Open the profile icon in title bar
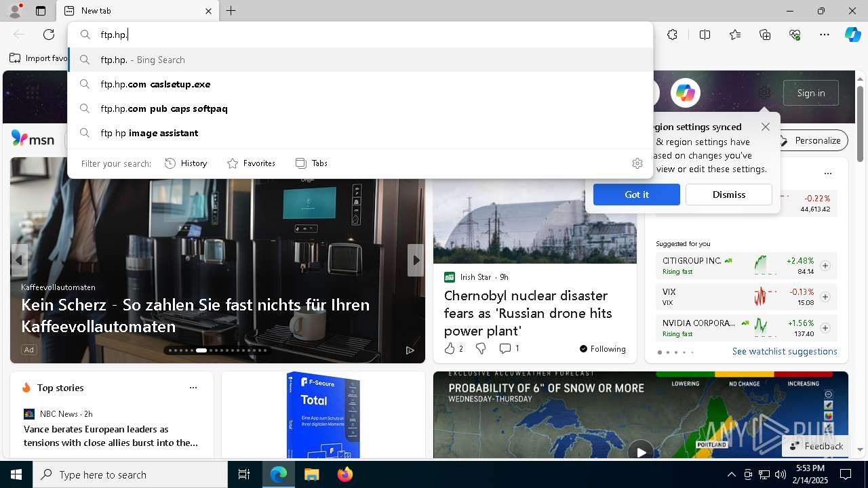Screen dimensions: 868x488 point(14,11)
